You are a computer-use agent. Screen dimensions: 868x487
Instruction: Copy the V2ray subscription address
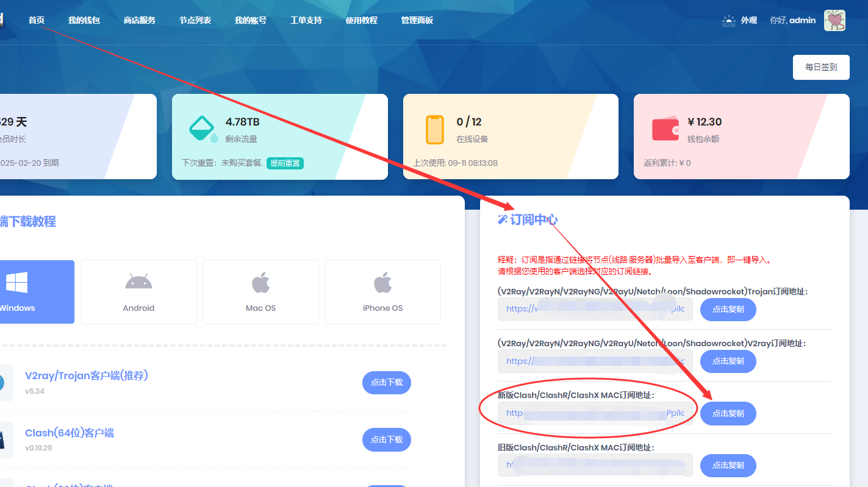pos(728,361)
